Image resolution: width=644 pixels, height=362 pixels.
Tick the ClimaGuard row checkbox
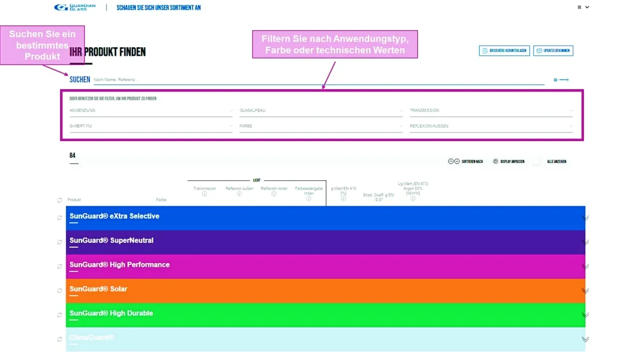[60, 339]
